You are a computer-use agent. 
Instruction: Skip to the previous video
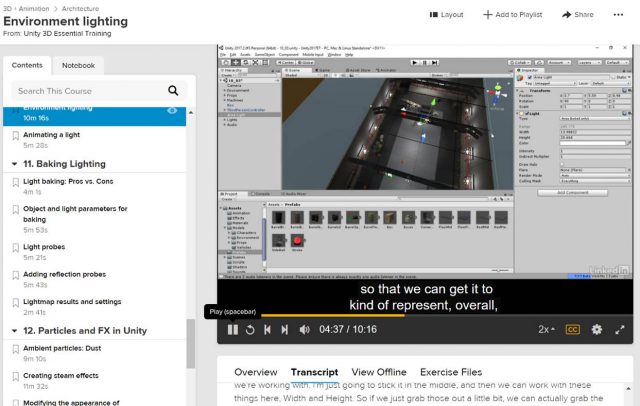pos(267,330)
